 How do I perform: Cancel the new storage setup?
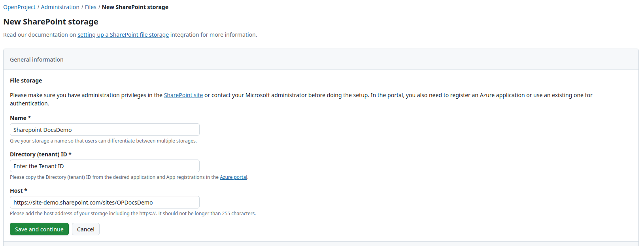86,229
